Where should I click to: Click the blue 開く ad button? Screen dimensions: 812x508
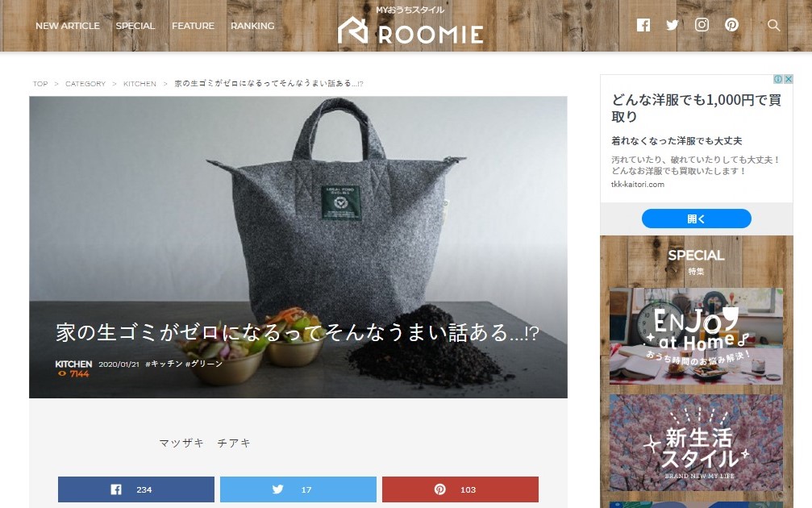(696, 219)
